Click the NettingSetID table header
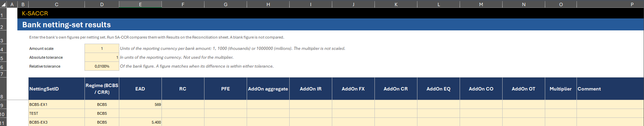Viewport: 644px width, 126px height. (x=57, y=89)
